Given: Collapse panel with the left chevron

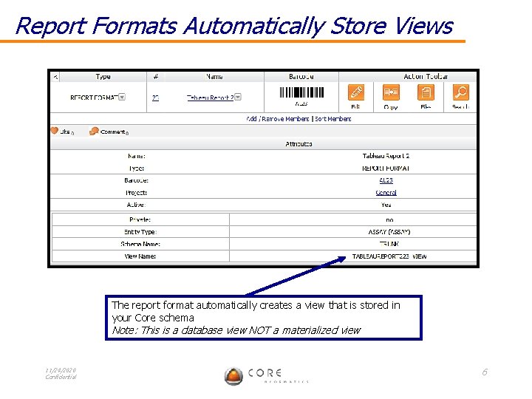Looking at the screenshot, I should click(55, 77).
